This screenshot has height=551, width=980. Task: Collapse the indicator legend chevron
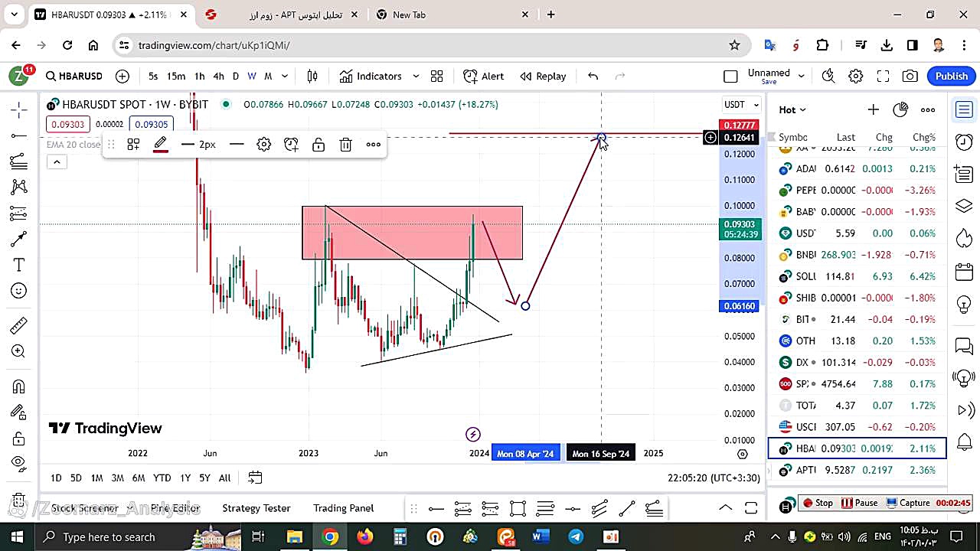[57, 161]
